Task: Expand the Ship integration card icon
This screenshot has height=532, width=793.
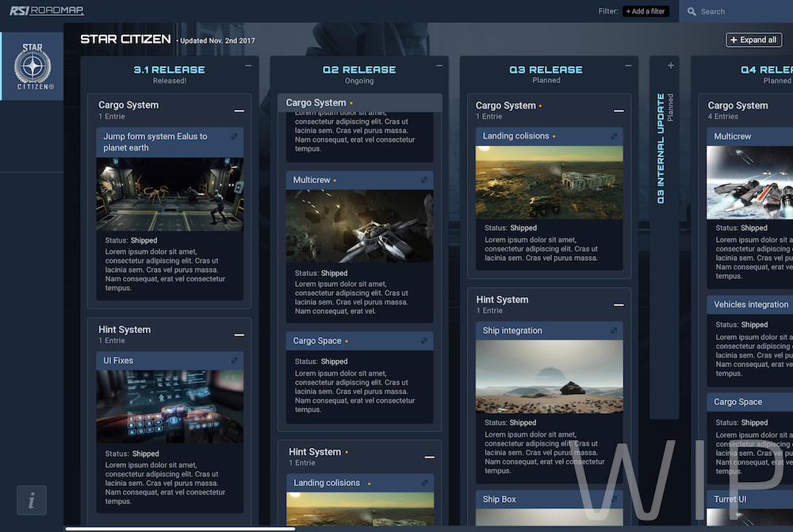Action: click(x=614, y=331)
